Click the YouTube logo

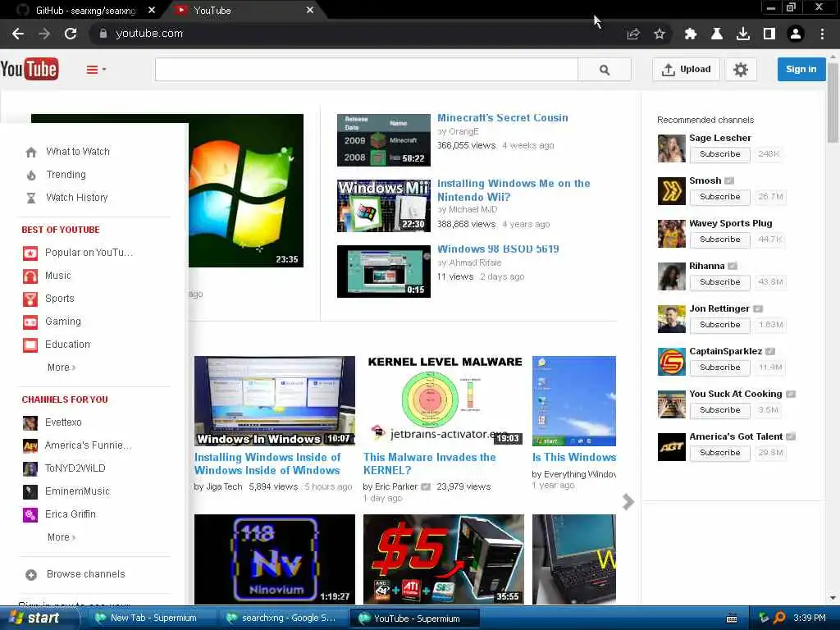coord(30,69)
